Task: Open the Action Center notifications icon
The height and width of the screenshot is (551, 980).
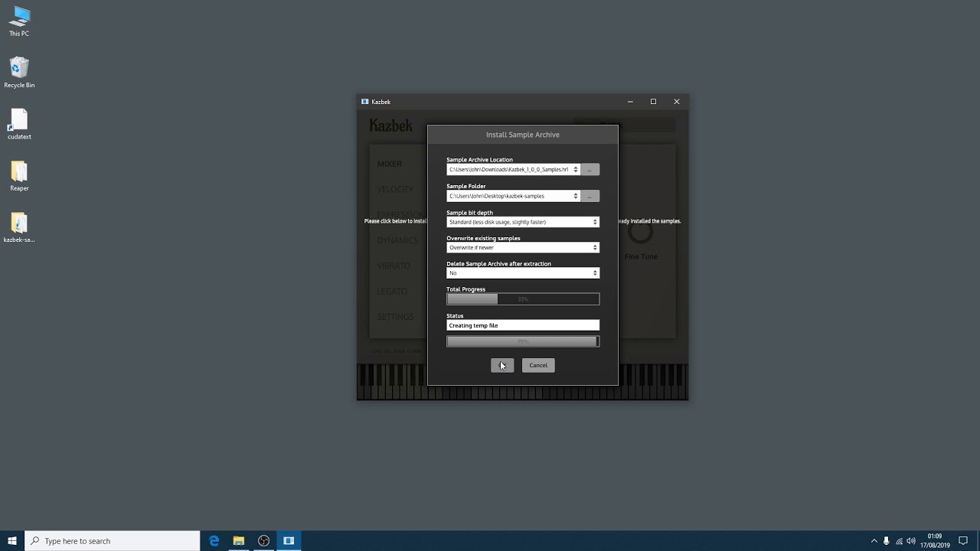Action: [x=963, y=541]
